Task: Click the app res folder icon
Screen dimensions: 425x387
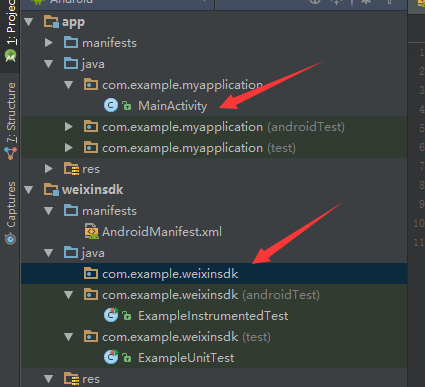Action: [x=71, y=169]
